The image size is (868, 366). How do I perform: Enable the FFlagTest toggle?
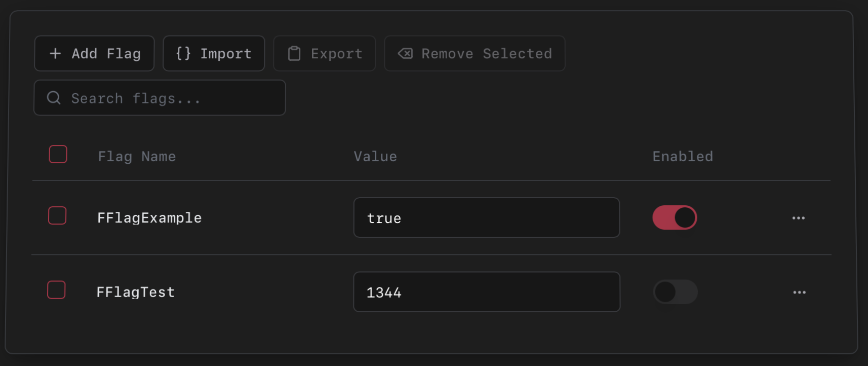(676, 292)
